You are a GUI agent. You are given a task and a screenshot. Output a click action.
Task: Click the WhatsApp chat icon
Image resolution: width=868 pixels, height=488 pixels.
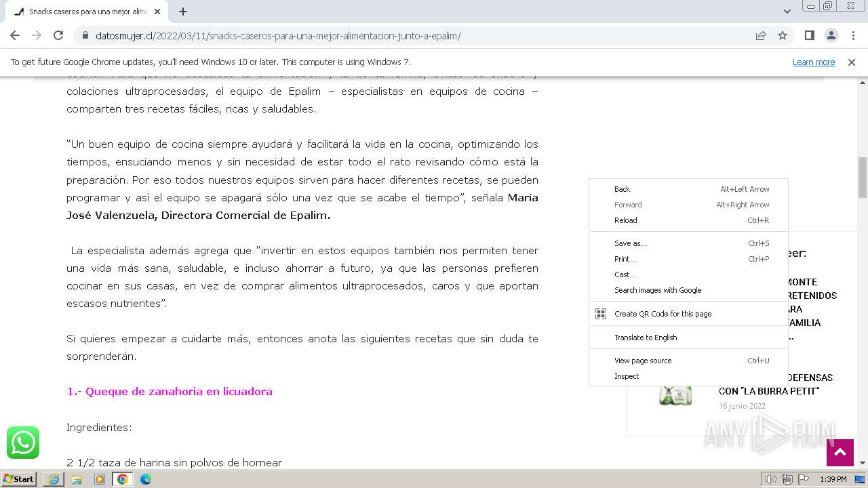click(23, 443)
